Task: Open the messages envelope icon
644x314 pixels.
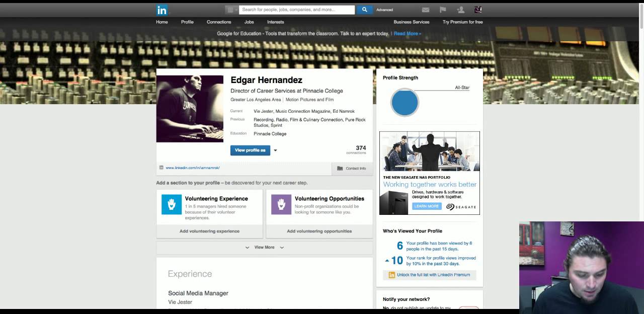Action: tap(426, 10)
